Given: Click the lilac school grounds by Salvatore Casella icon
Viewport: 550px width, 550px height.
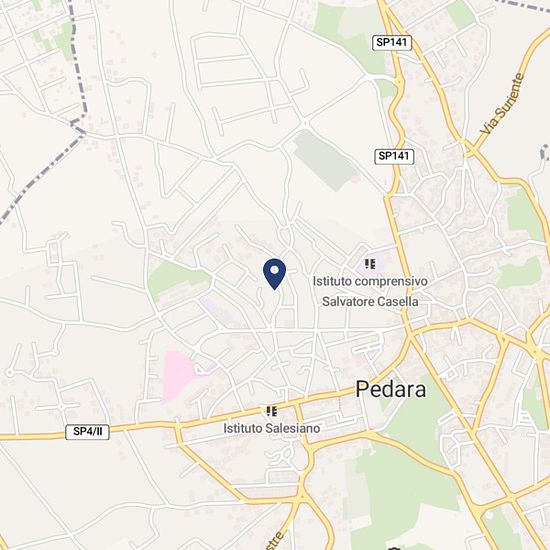Looking at the screenshot, I should pyautogui.click(x=372, y=266).
